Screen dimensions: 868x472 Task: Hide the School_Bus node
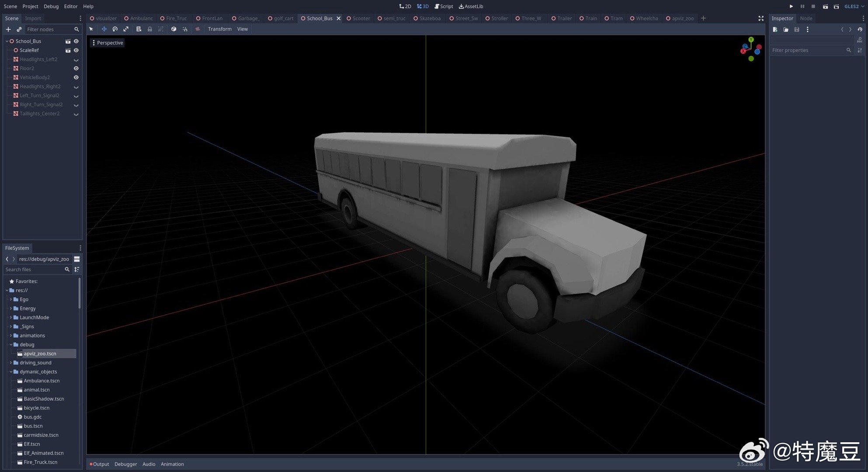point(76,41)
